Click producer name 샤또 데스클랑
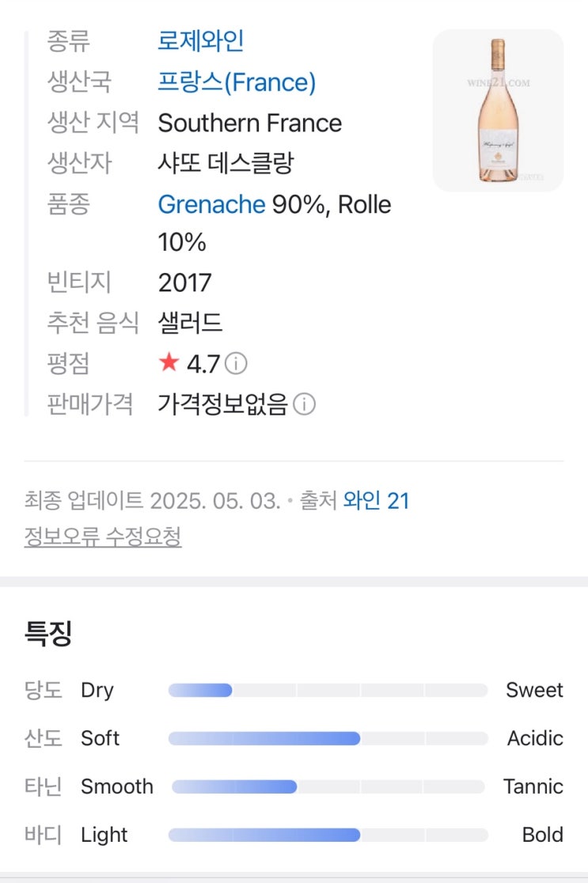 coord(226,164)
